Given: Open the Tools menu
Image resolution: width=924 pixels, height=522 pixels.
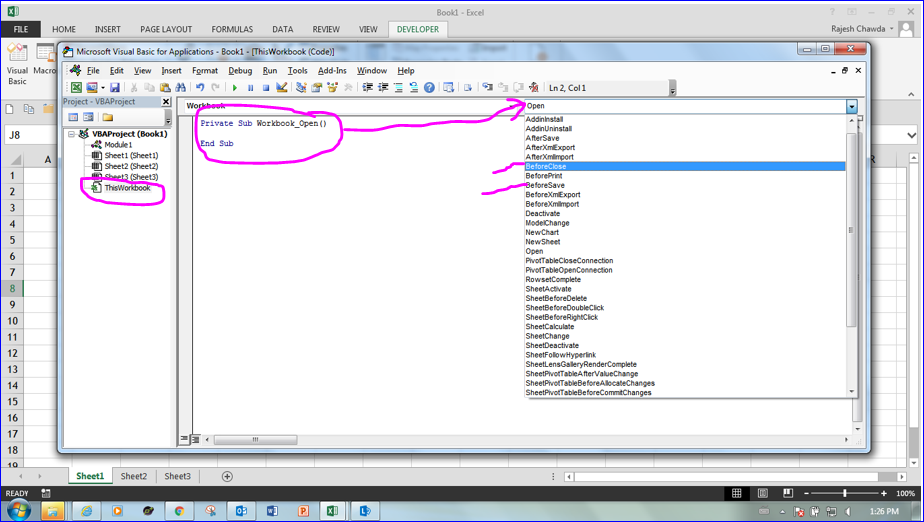Looking at the screenshot, I should point(298,71).
